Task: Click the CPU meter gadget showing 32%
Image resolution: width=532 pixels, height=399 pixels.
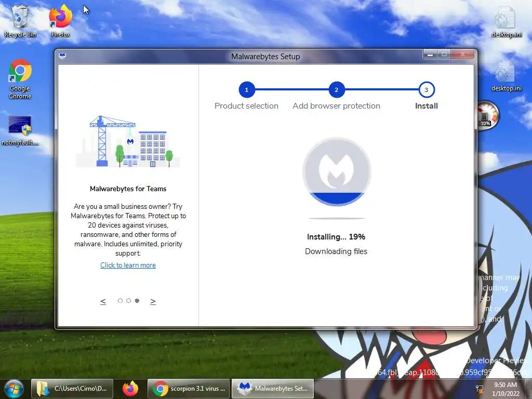Action: pos(487,115)
